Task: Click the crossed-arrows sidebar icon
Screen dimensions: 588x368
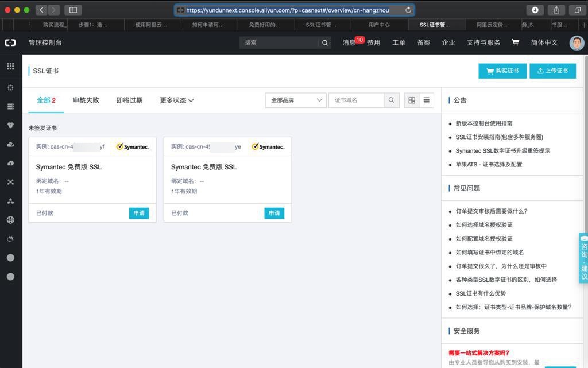Action: 10,182
